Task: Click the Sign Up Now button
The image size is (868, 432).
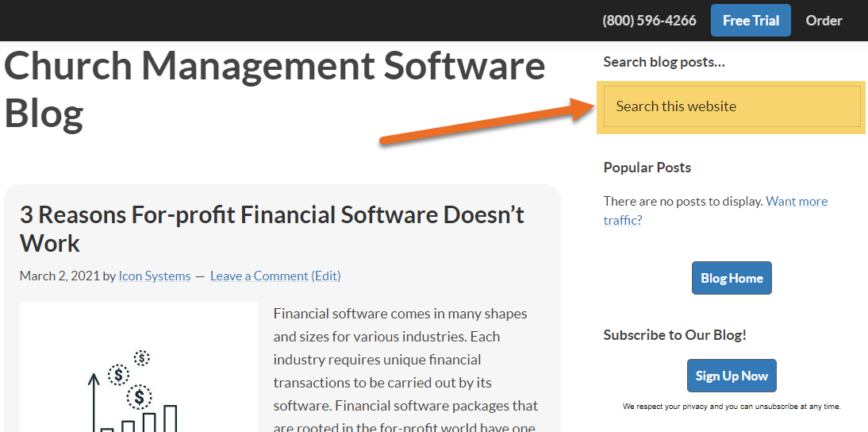Action: (732, 376)
